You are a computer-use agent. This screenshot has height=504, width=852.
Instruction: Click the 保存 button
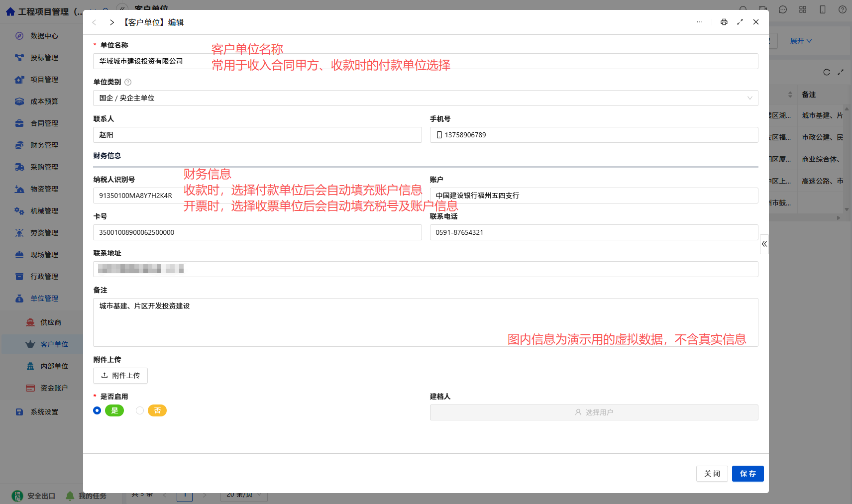[747, 474]
